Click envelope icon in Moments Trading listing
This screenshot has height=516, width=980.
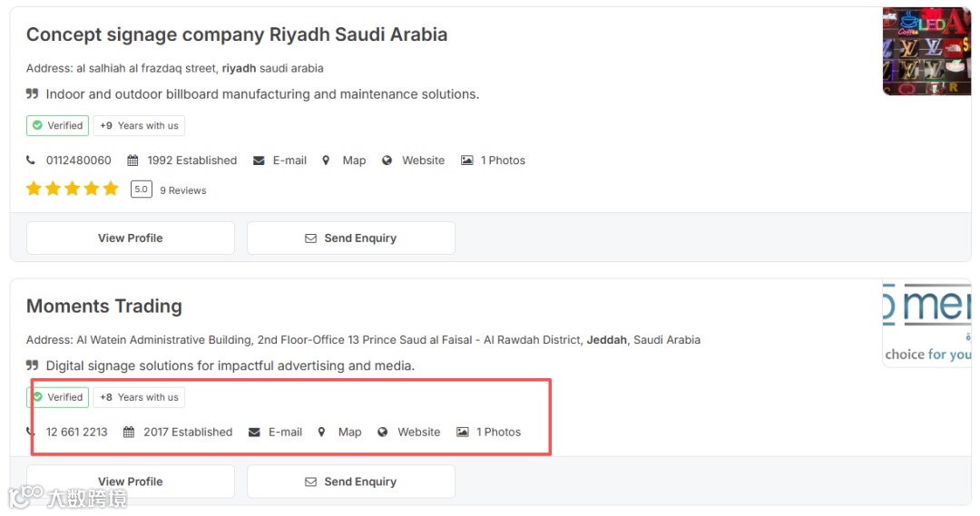coord(254,433)
